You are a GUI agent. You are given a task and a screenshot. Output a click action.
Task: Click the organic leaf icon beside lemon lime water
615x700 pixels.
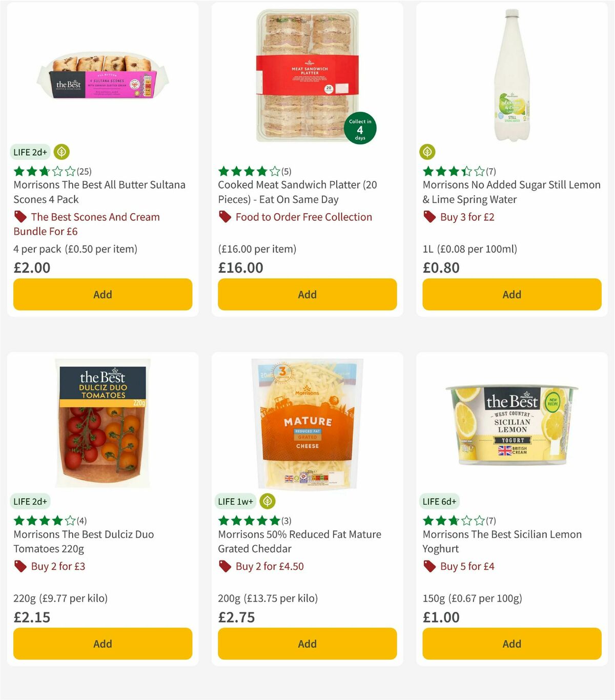(x=427, y=151)
